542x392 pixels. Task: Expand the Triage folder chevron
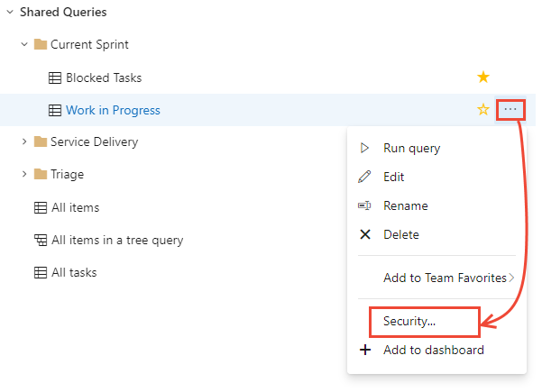click(x=24, y=174)
